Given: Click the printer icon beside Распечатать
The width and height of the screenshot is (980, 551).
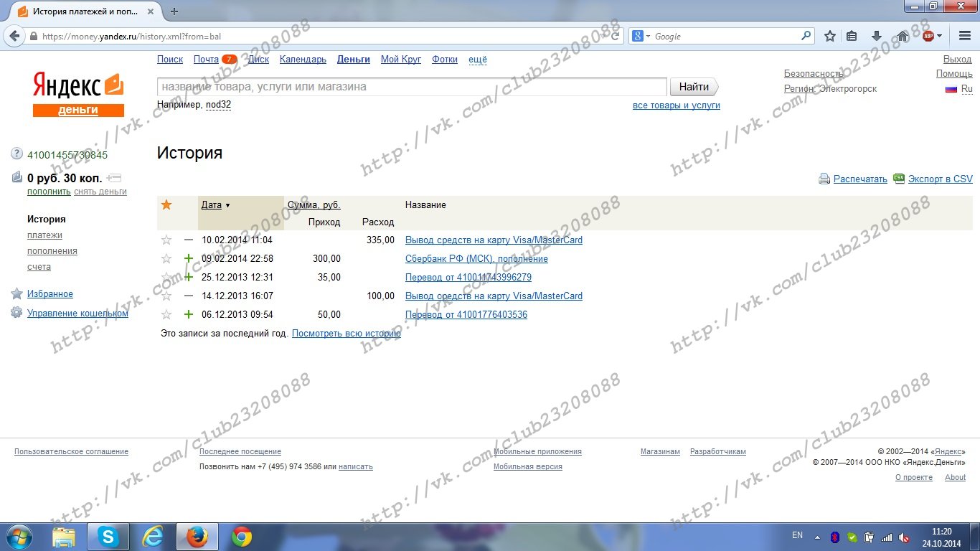Looking at the screenshot, I should (824, 179).
